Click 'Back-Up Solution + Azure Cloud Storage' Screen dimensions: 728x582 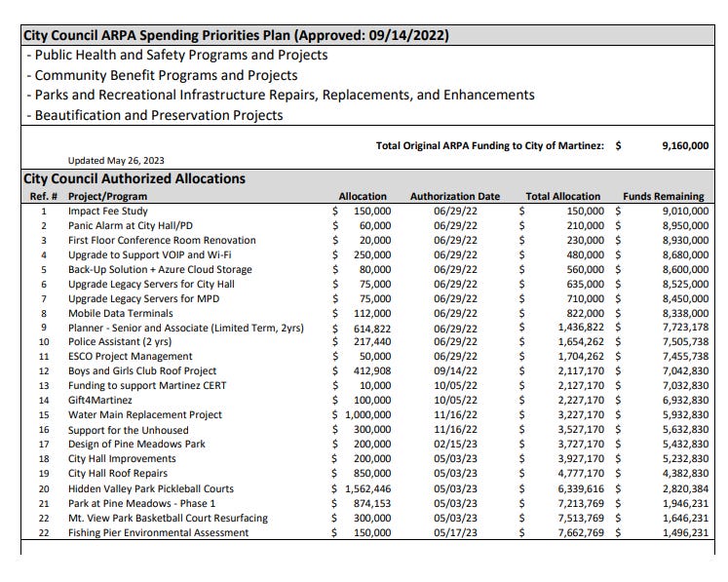160,269
